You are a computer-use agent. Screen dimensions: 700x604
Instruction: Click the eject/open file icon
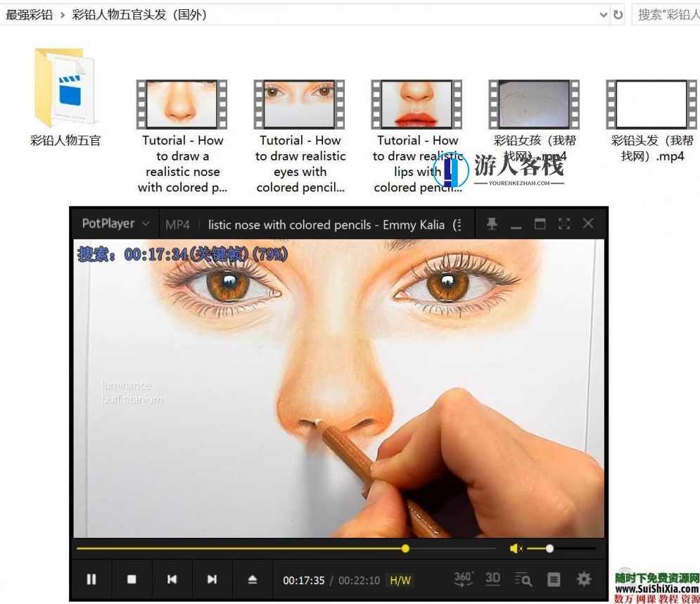click(x=253, y=579)
